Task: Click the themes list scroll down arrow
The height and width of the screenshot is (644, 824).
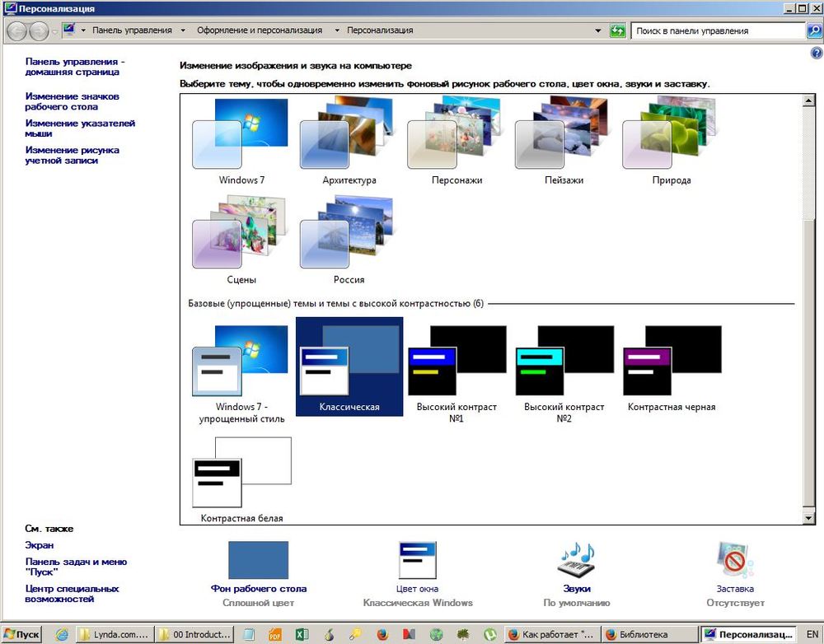Action: click(x=809, y=519)
